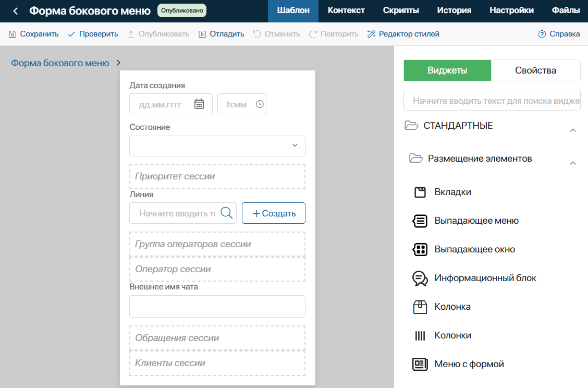Open the clock time picker icon
Screen dimensions: 588x388
(x=260, y=104)
